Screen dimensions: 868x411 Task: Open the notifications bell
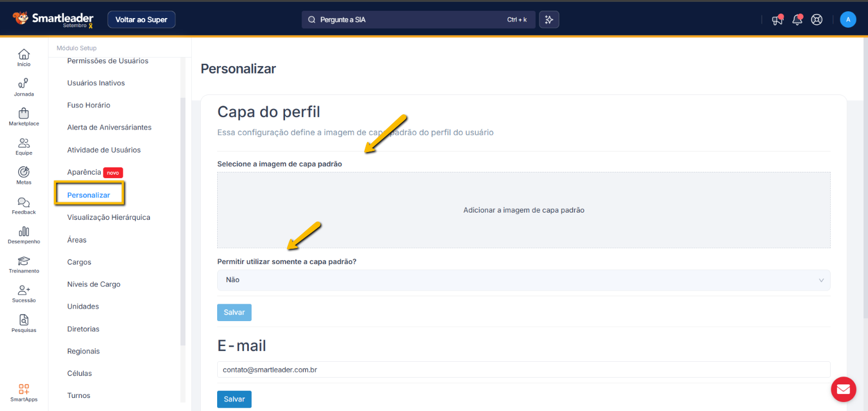[797, 20]
